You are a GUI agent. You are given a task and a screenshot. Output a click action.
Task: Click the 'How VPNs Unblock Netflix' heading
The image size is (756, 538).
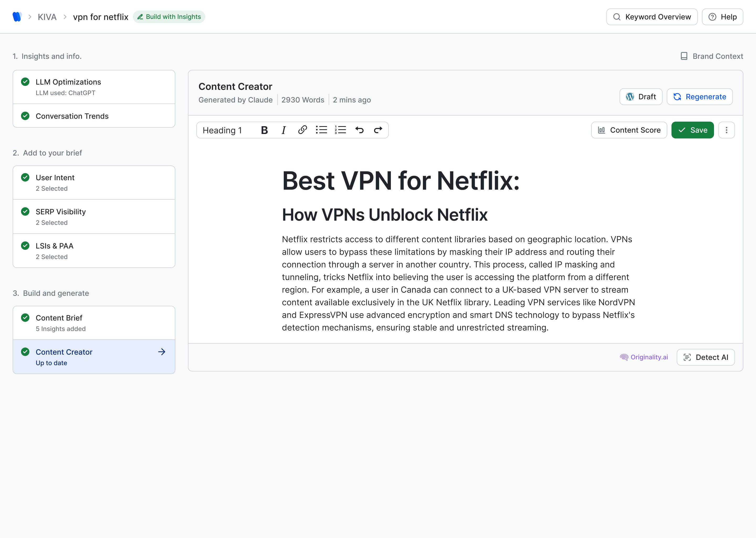pyautogui.click(x=385, y=215)
